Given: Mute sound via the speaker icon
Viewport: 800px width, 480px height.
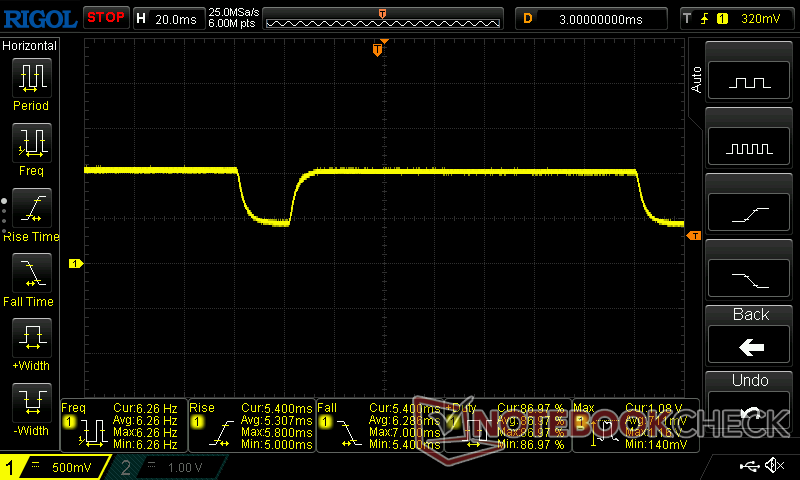Looking at the screenshot, I should tap(773, 466).
